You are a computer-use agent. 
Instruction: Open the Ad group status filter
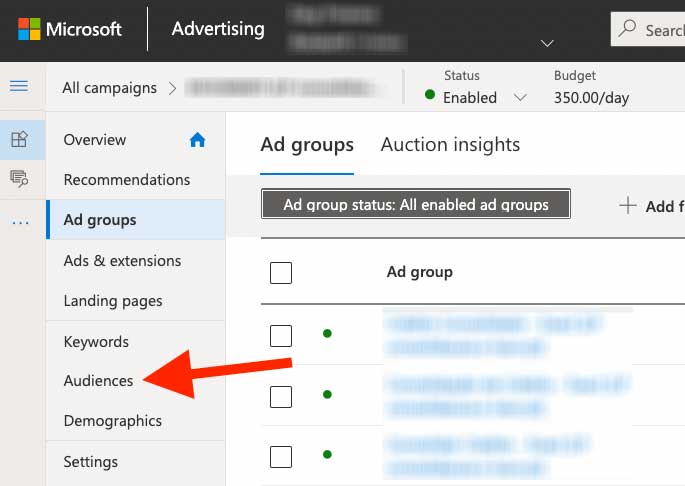coord(415,204)
